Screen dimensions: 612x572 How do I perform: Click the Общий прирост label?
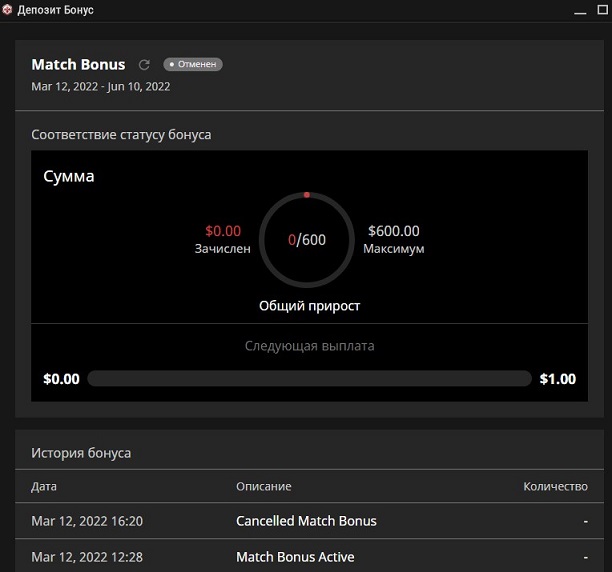pyautogui.click(x=310, y=306)
